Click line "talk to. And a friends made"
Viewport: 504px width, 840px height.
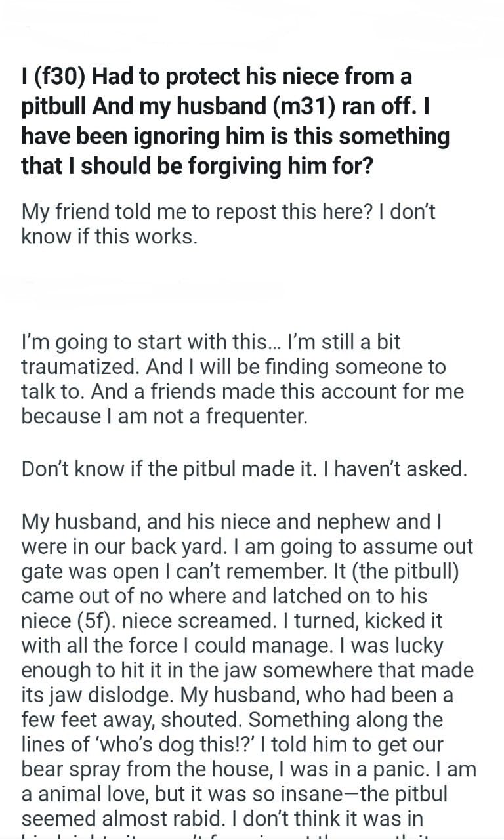coord(241,392)
